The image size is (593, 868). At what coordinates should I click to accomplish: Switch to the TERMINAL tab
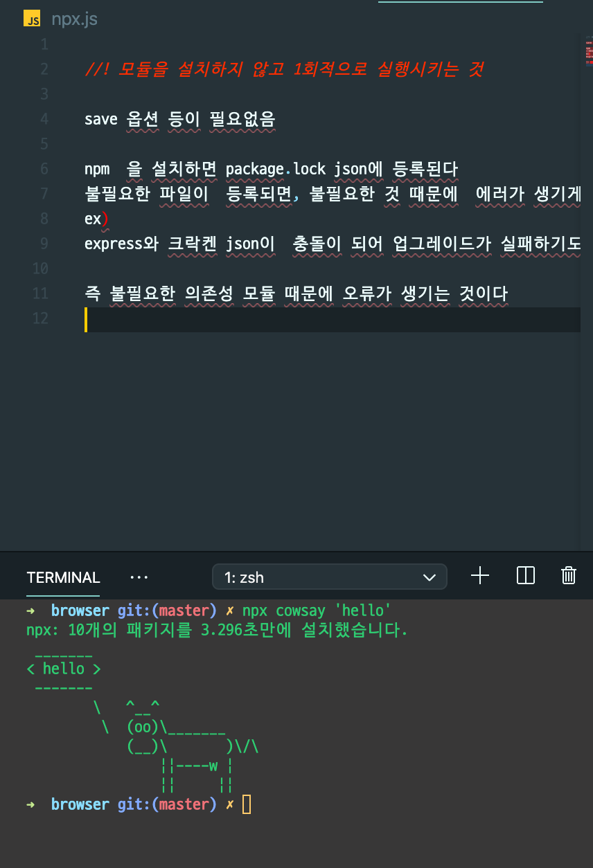[62, 577]
